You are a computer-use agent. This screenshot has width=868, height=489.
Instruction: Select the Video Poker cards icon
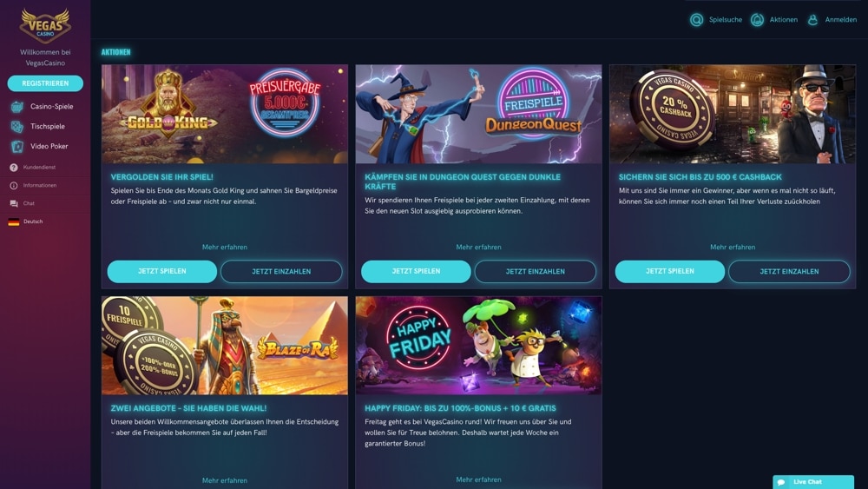17,146
